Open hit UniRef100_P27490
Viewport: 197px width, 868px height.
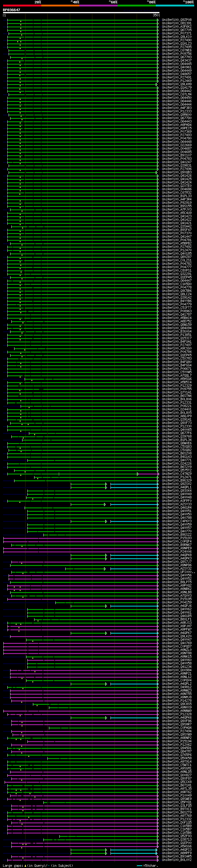177,40
